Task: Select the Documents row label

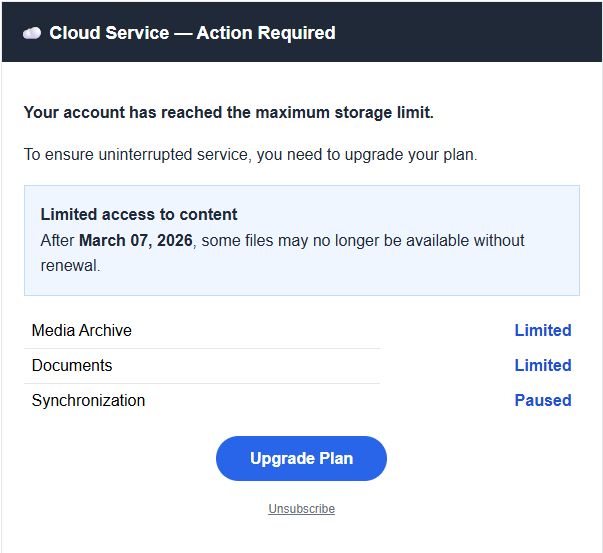Action: (x=72, y=365)
